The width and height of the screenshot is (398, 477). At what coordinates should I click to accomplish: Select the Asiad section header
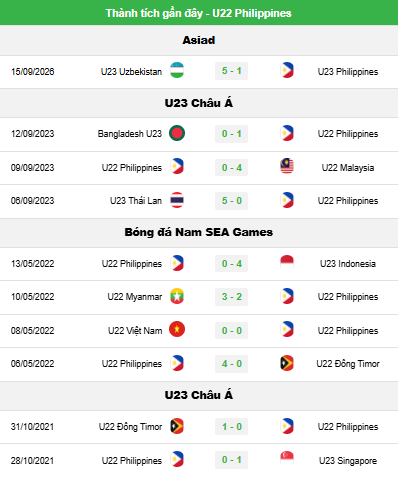pyautogui.click(x=199, y=40)
